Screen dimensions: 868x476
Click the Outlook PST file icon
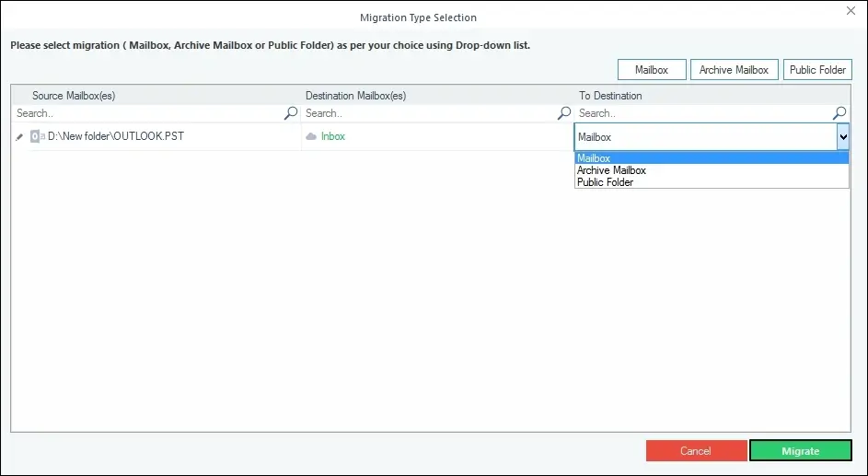[x=37, y=136]
